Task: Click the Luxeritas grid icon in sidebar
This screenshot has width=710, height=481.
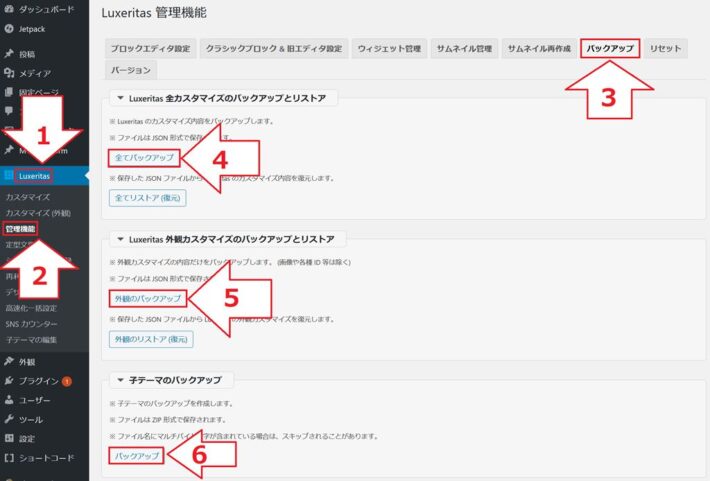Action: click(9, 176)
